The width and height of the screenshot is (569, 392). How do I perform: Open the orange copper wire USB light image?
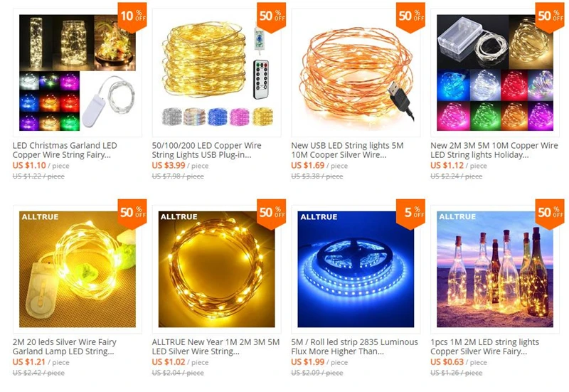click(x=356, y=73)
